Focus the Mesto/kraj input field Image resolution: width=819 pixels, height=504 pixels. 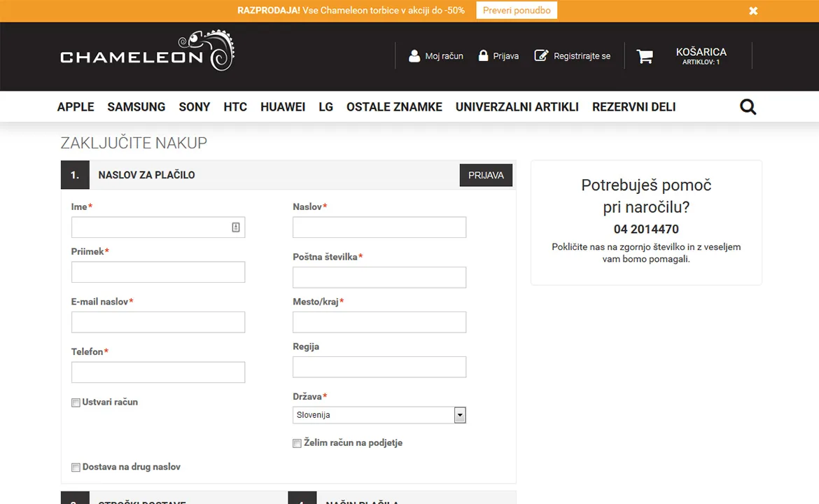pyautogui.click(x=379, y=322)
